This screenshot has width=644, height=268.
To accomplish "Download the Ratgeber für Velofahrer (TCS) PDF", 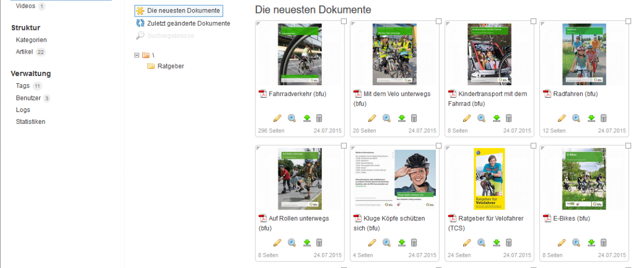I will (496, 243).
